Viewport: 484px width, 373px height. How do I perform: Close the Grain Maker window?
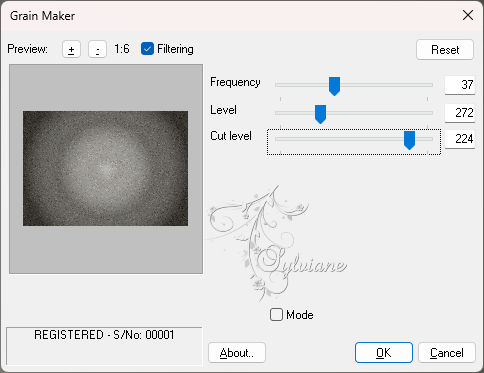(x=468, y=15)
